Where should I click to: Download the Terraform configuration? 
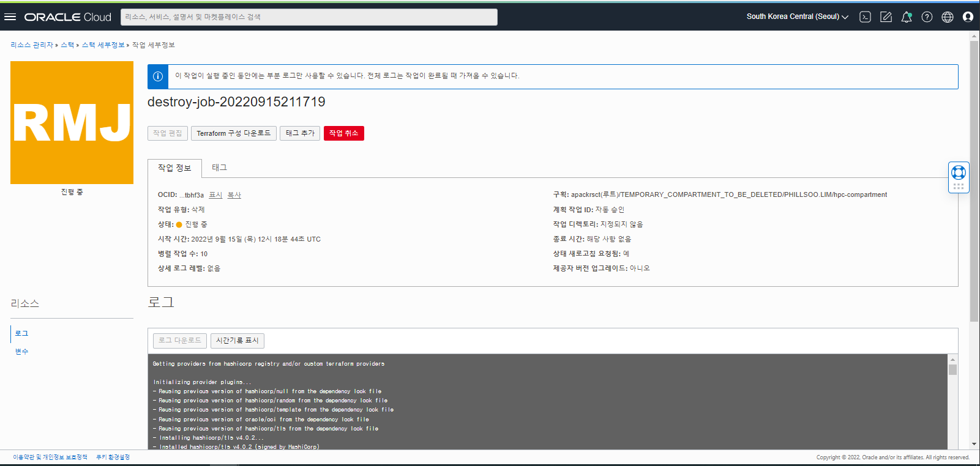[234, 133]
